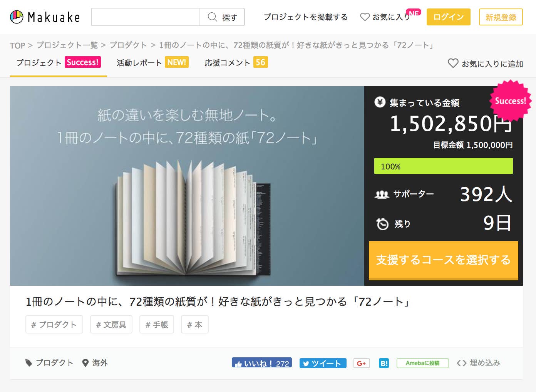Share via the ツイート button

(323, 363)
